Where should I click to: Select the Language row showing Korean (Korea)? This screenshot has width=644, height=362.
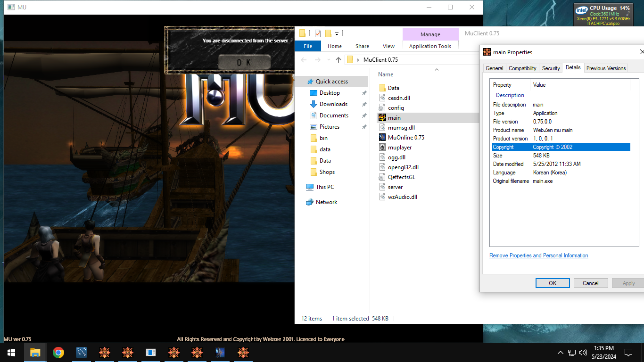pos(561,173)
